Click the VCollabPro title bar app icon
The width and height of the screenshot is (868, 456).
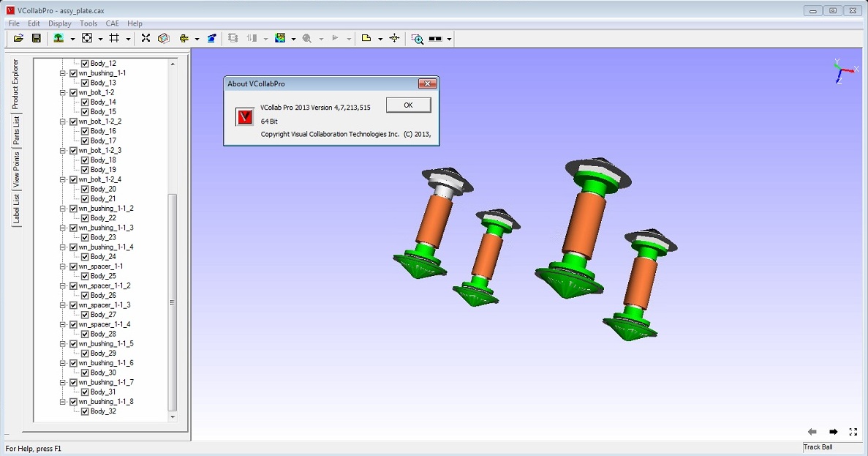[10, 10]
